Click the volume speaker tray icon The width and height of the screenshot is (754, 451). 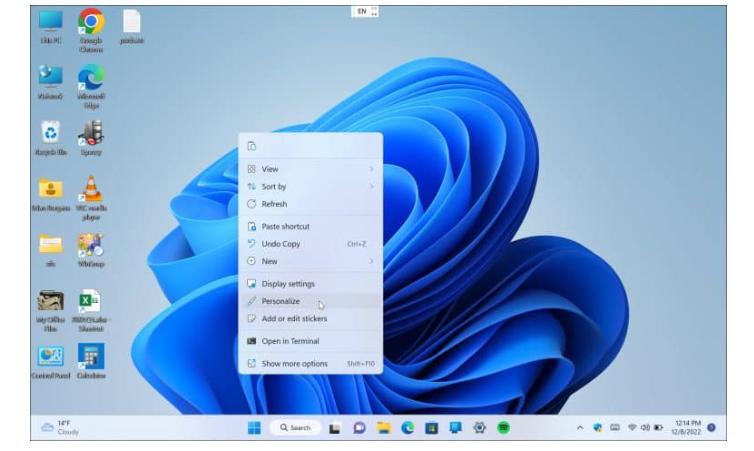[x=645, y=427]
